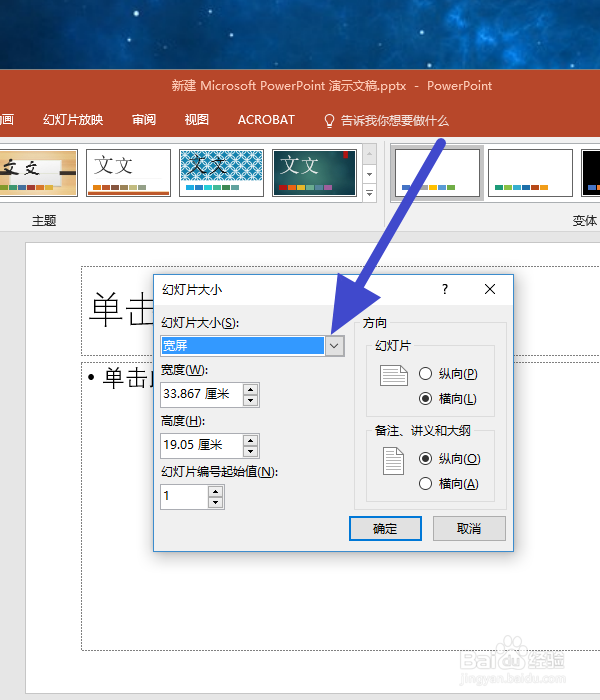600x700 pixels.
Task: Open the 视图 ribbon tab
Action: pyautogui.click(x=197, y=120)
